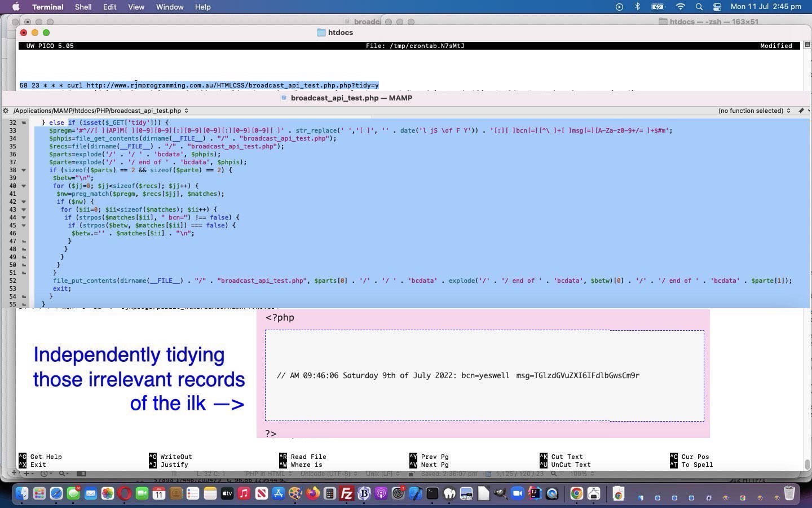The height and width of the screenshot is (508, 812).
Task: Open the Apple menu
Action: point(15,7)
